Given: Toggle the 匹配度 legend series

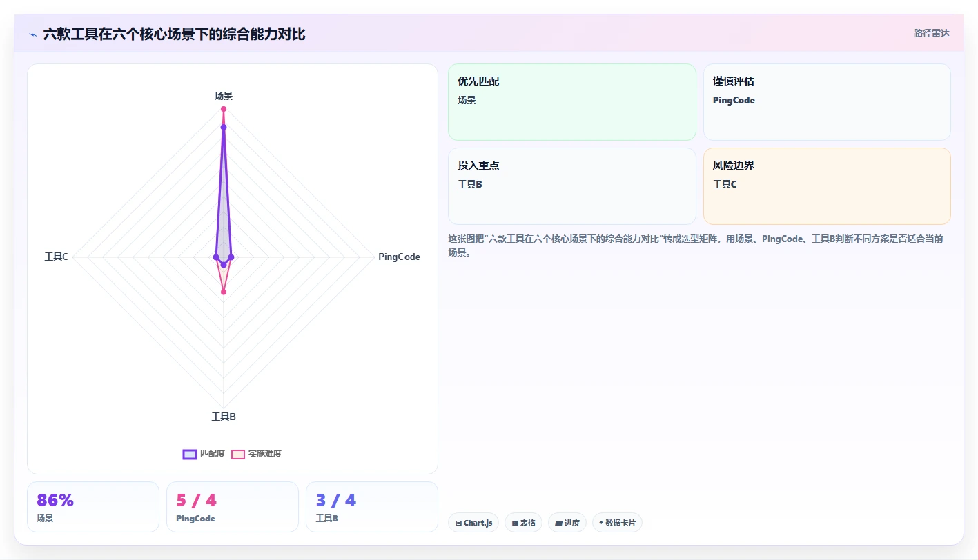Looking at the screenshot, I should pos(204,454).
